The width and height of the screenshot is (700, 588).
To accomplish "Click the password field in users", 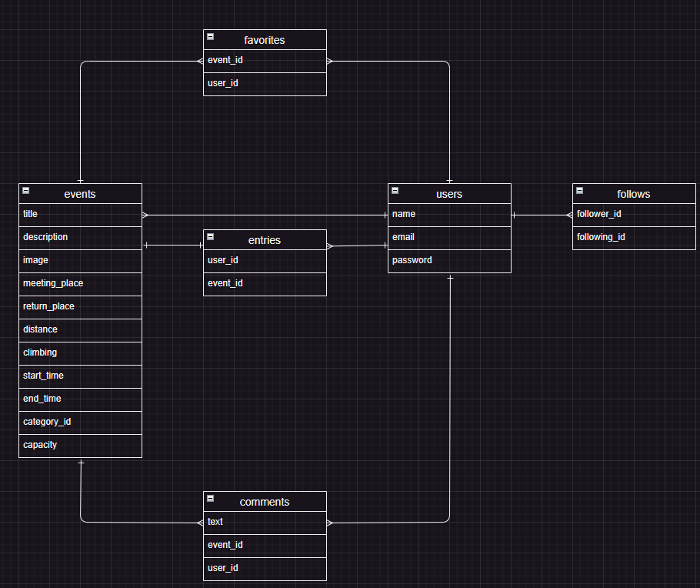I will [x=449, y=260].
